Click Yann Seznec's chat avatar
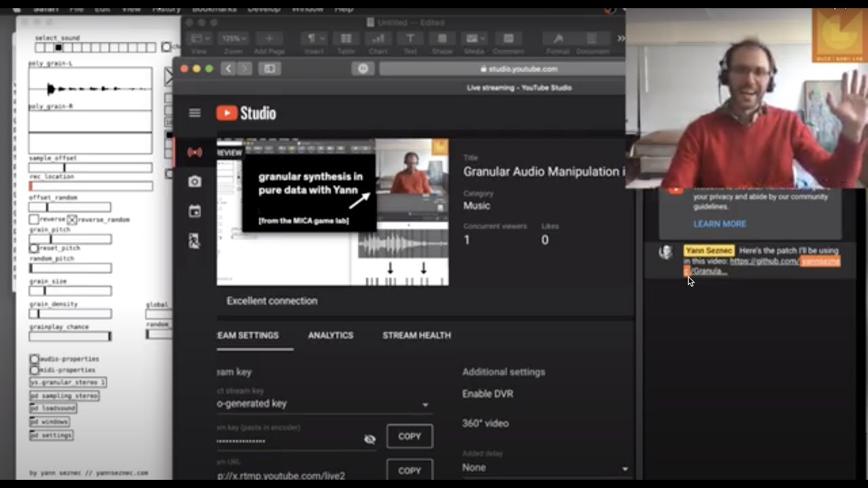The image size is (868, 488). pyautogui.click(x=666, y=252)
